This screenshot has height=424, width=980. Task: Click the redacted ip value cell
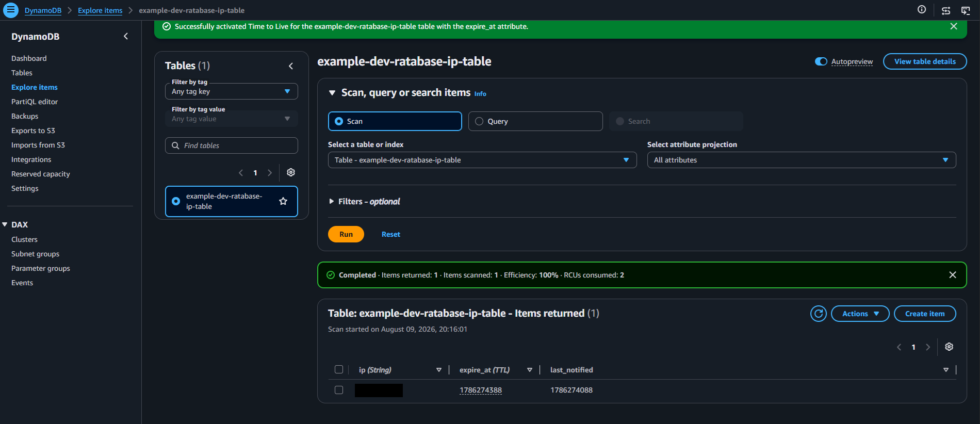pos(379,390)
